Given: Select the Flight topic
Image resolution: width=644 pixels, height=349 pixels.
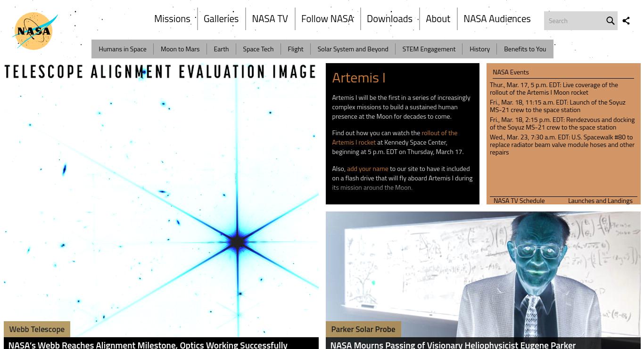Looking at the screenshot, I should [296, 49].
